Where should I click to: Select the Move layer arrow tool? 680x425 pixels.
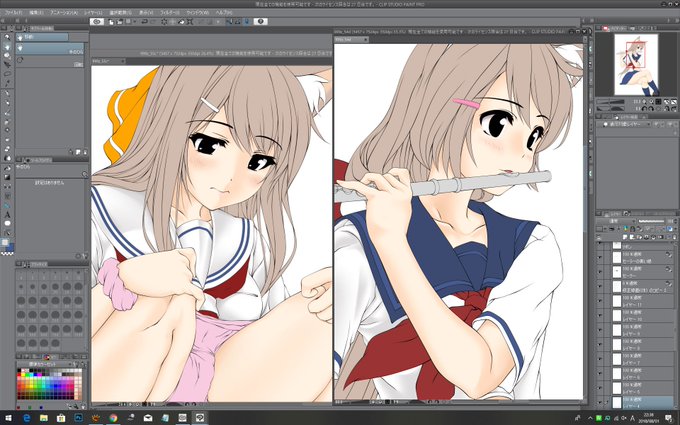coord(7,65)
